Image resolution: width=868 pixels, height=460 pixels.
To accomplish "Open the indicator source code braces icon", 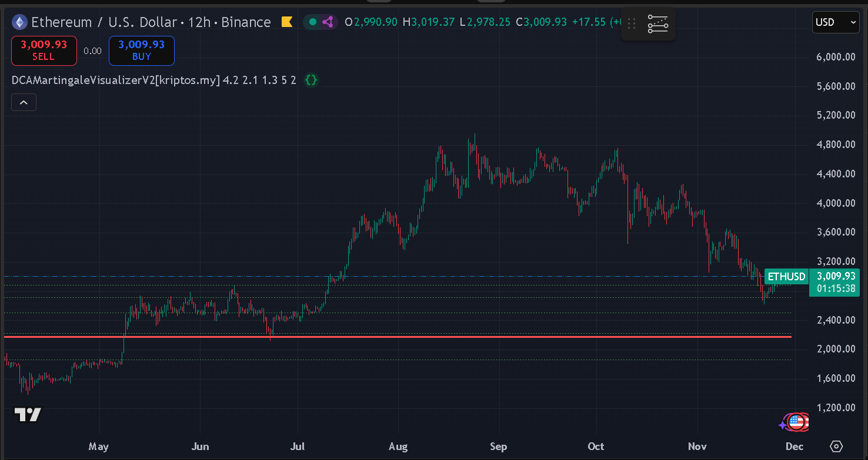I will coord(311,80).
